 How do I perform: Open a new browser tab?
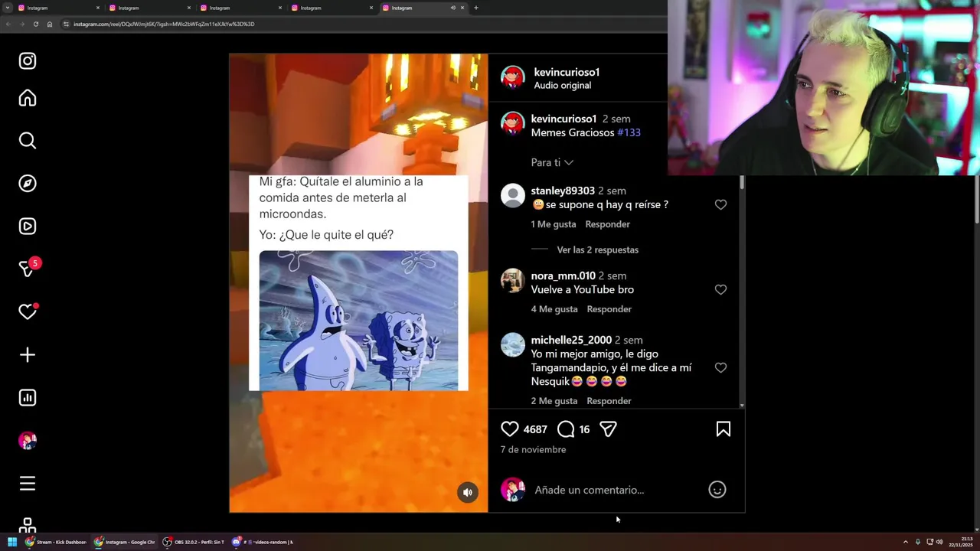pyautogui.click(x=475, y=8)
